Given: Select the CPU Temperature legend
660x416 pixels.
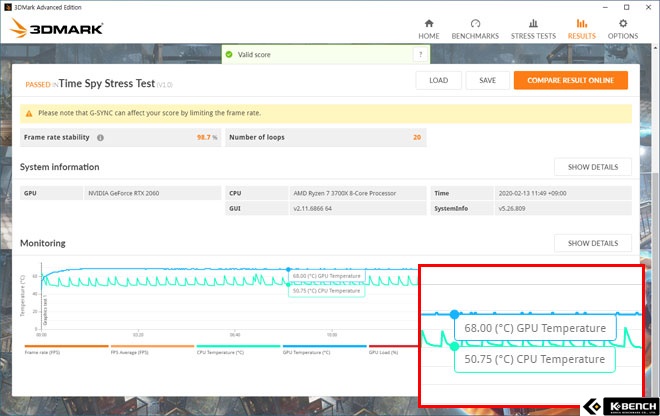Looking at the screenshot, I should (x=238, y=350).
